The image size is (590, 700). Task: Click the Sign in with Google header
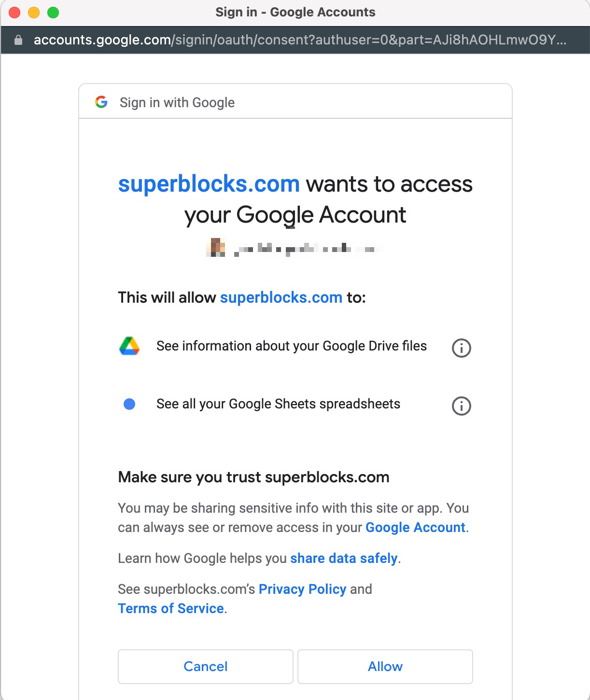177,102
